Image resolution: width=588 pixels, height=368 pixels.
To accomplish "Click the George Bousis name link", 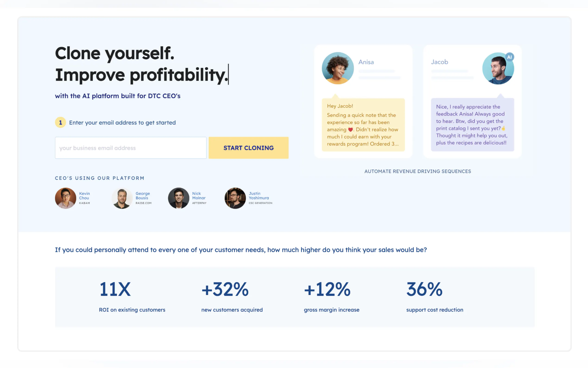I will click(142, 196).
